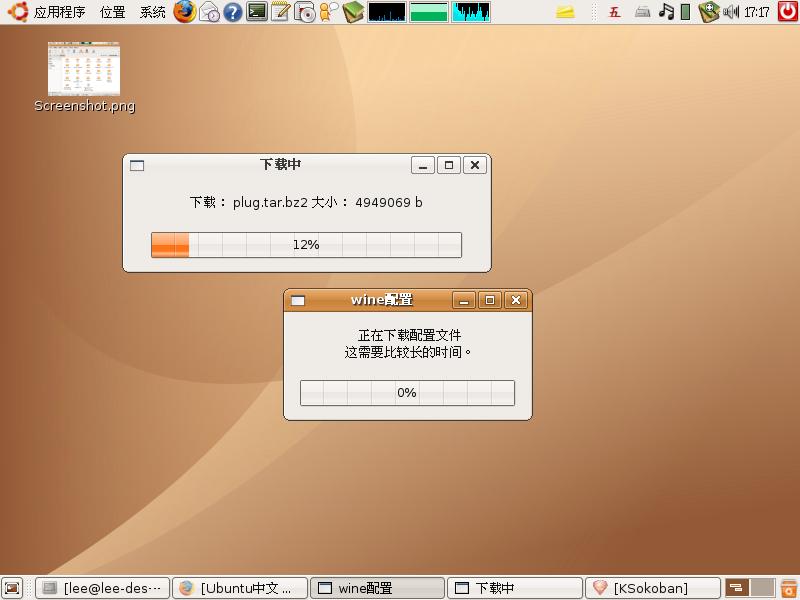The image size is (800, 600).
Task: Click the green books dictionary icon
Action: pyautogui.click(x=353, y=12)
